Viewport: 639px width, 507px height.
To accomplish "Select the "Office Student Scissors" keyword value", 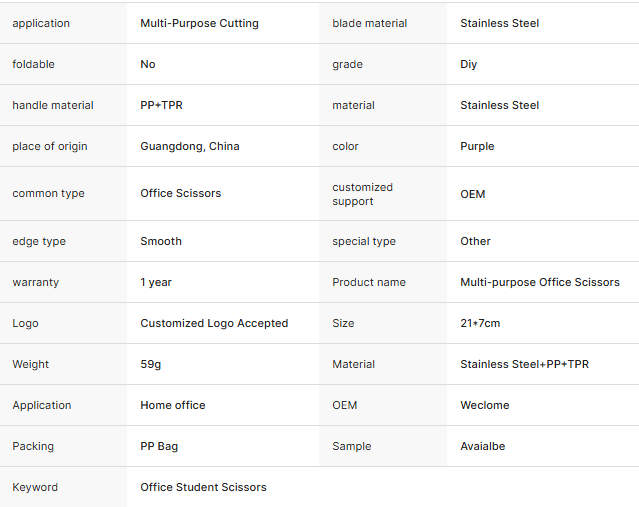I will pyautogui.click(x=203, y=487).
